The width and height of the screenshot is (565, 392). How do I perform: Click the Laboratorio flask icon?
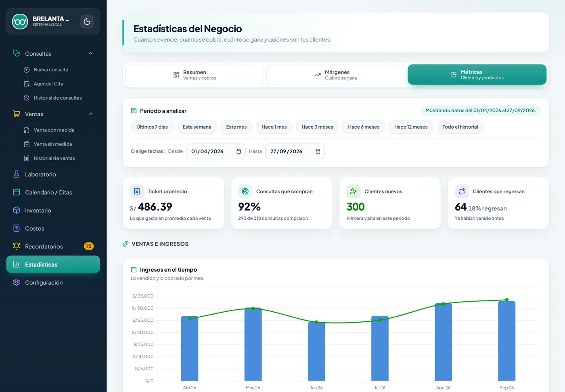pos(17,174)
